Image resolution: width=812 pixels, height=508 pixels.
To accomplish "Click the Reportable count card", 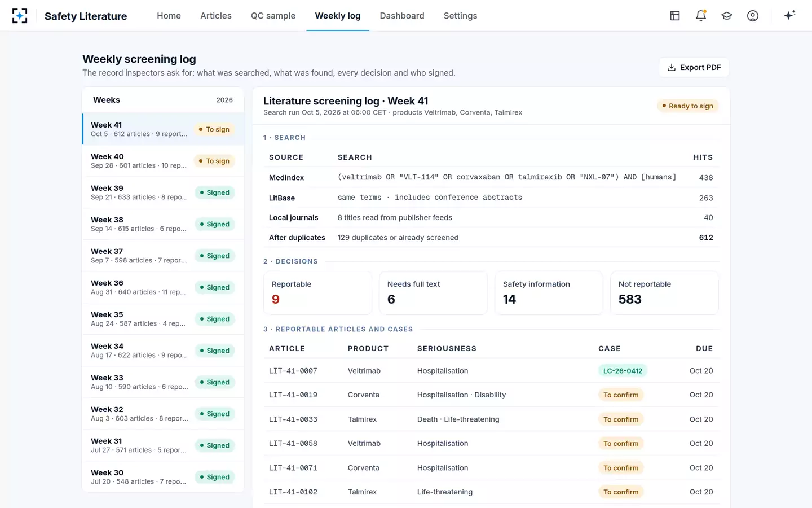I will click(317, 293).
